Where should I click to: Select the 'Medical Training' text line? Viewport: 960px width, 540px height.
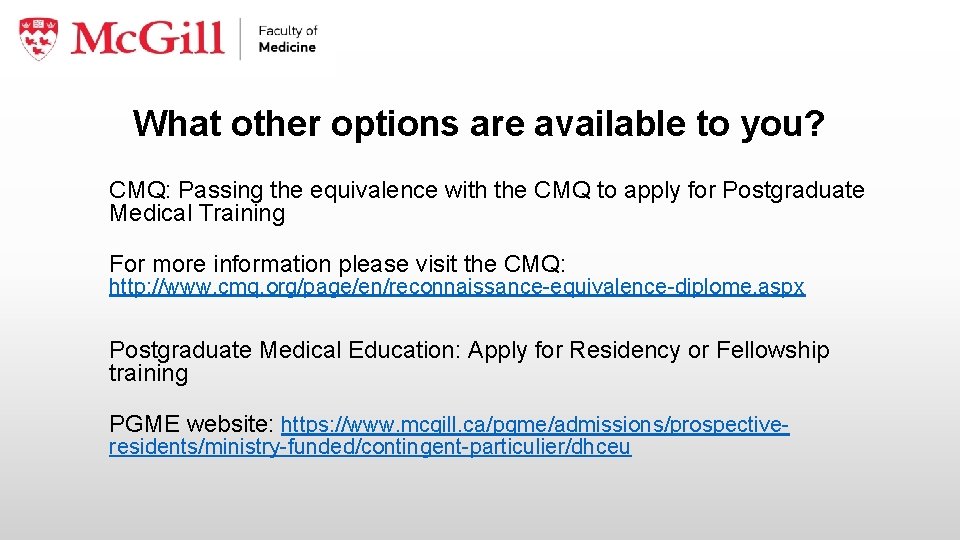[197, 213]
